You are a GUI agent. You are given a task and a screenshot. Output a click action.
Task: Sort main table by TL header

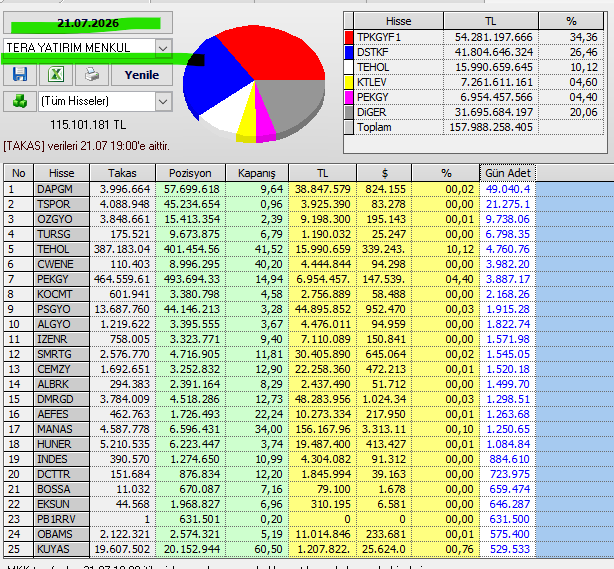[x=322, y=173]
